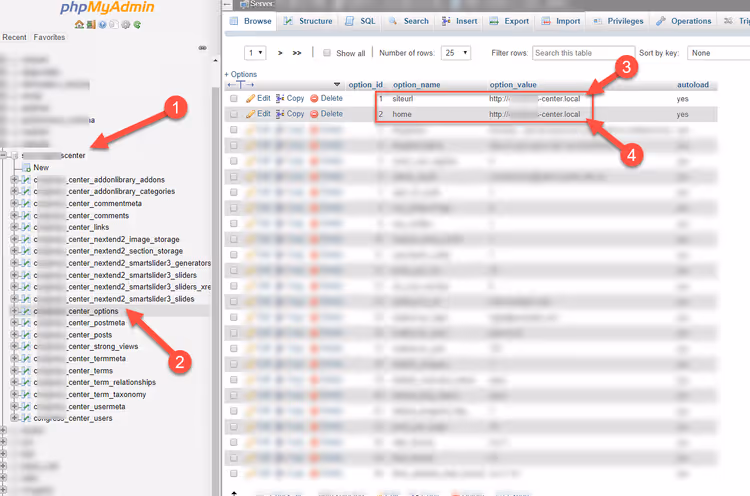The width and height of the screenshot is (750, 496).
Task: Tick checkbox of fifth table row
Action: pos(233,161)
